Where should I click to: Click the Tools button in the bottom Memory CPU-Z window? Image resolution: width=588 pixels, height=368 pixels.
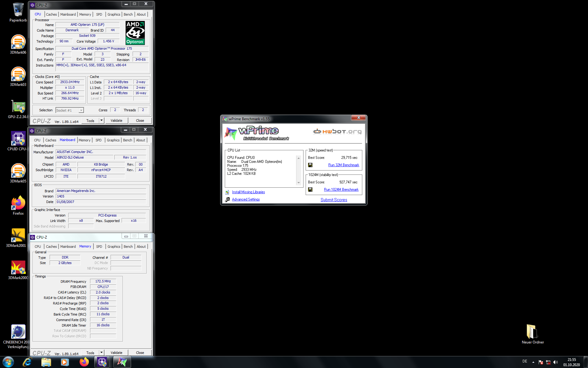90,353
